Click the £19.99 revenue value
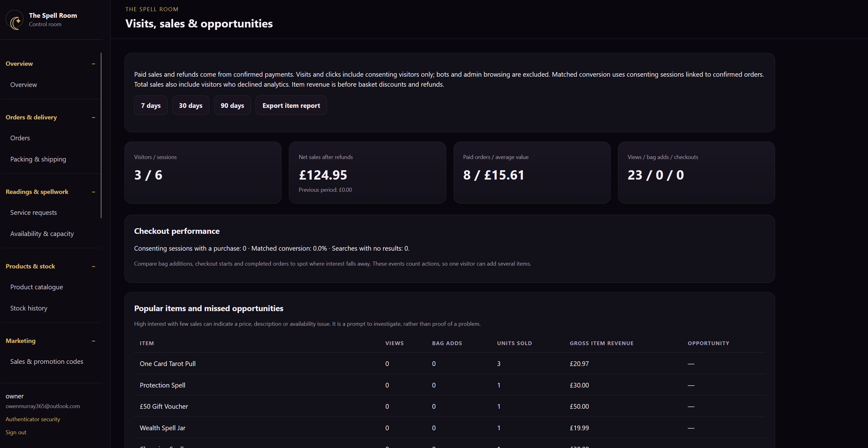 click(579, 428)
